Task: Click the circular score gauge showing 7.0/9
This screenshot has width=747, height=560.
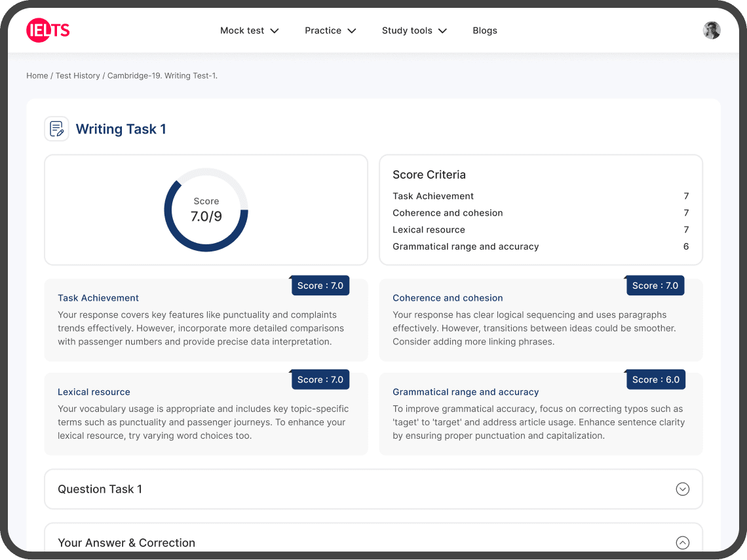Action: (x=206, y=209)
